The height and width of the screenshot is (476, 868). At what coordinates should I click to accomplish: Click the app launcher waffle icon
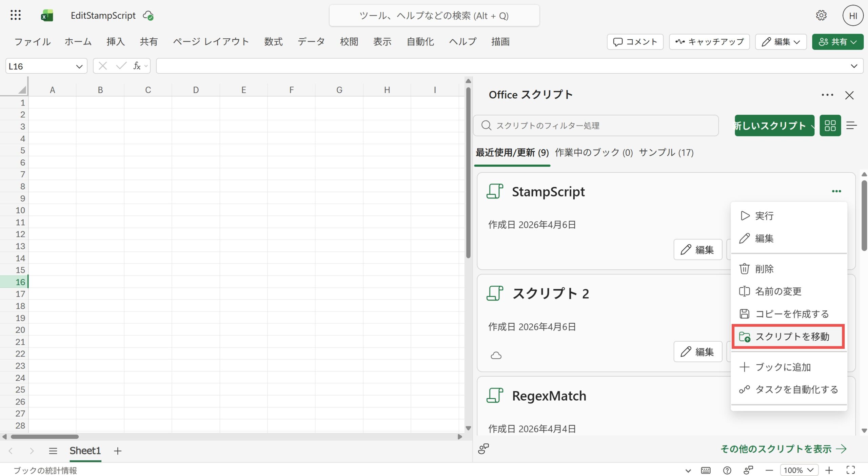(x=16, y=15)
